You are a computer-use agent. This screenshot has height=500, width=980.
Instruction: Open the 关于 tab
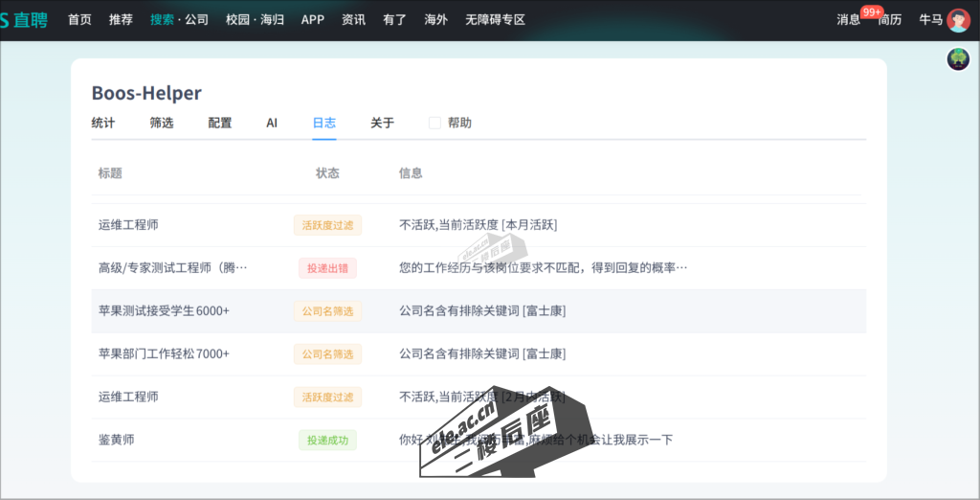pos(382,123)
